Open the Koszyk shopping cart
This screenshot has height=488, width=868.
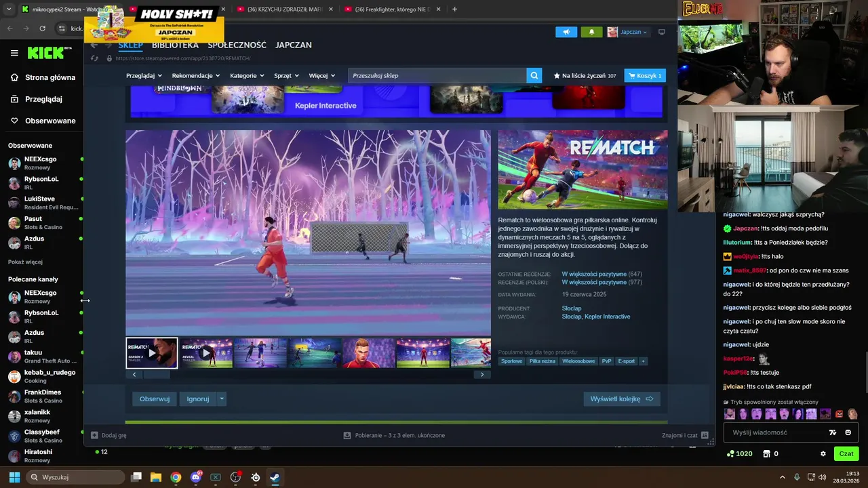pos(645,75)
